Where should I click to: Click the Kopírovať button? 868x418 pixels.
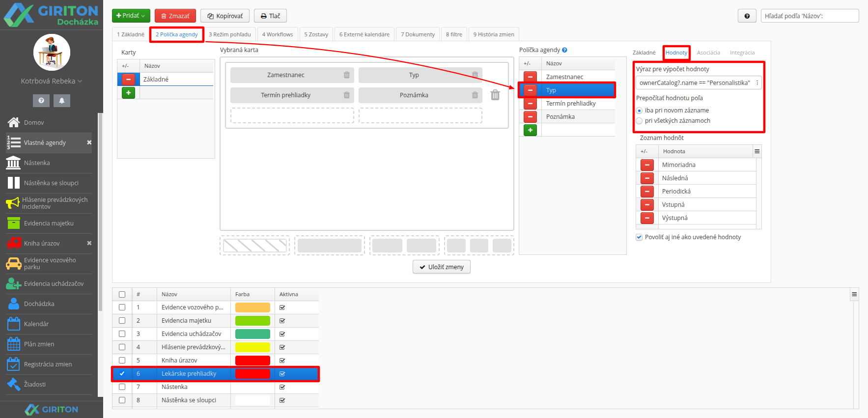[225, 16]
